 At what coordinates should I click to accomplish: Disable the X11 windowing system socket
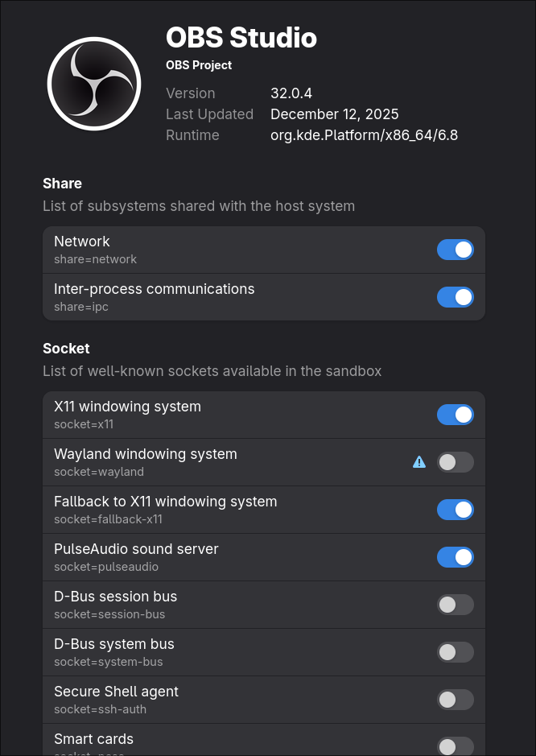455,414
